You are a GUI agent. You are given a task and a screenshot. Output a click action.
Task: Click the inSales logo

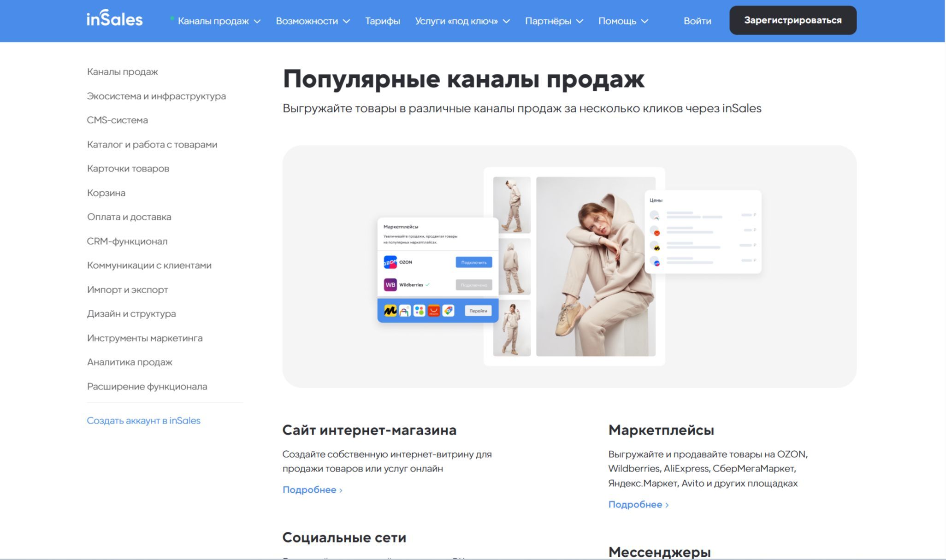click(114, 19)
